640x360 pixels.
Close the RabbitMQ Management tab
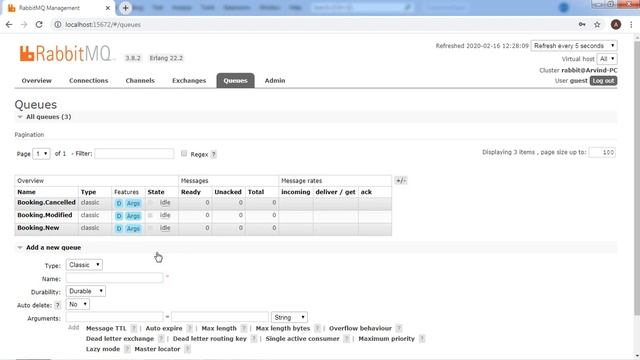pos(108,8)
